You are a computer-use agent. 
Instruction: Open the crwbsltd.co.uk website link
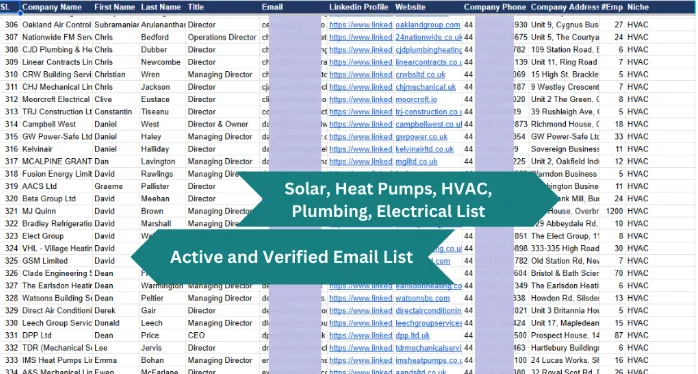[421, 75]
